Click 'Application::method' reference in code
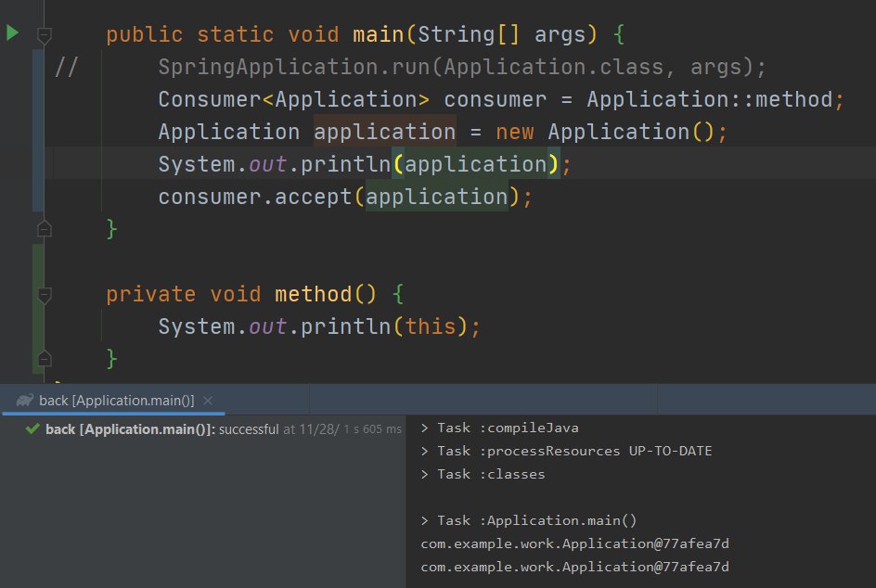The image size is (876, 588). point(710,99)
